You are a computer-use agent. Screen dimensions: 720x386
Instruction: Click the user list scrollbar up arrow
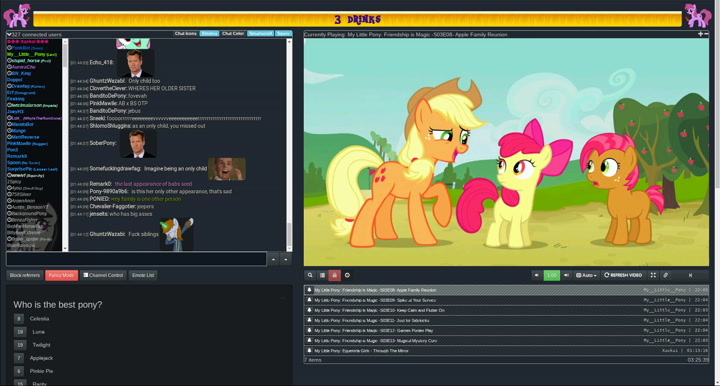(65, 42)
